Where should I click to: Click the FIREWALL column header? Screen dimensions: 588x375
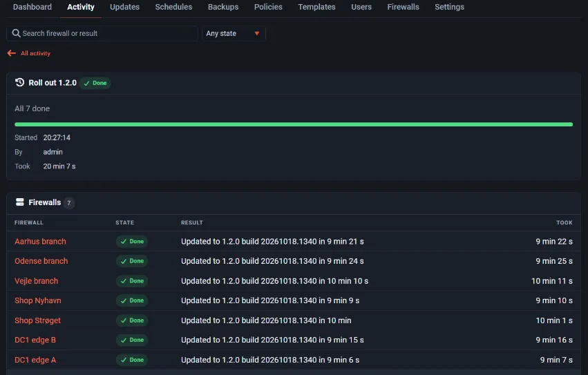[x=29, y=223]
